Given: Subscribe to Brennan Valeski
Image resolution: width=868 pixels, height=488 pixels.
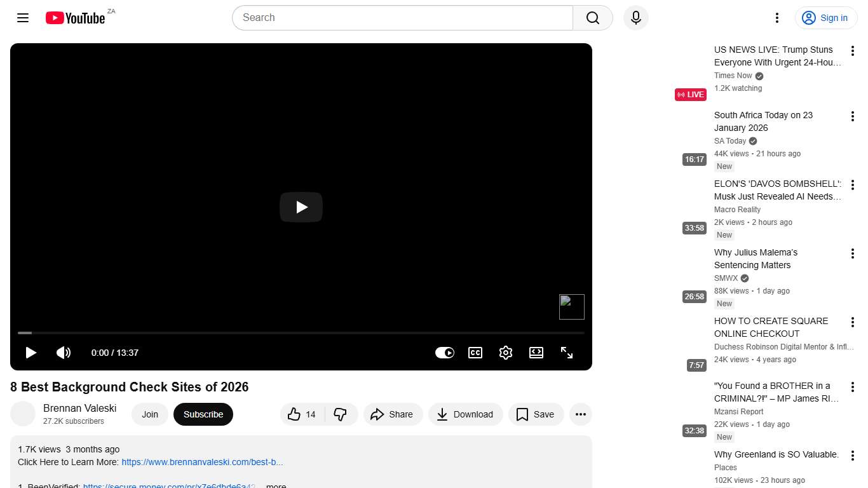Looking at the screenshot, I should (x=203, y=414).
